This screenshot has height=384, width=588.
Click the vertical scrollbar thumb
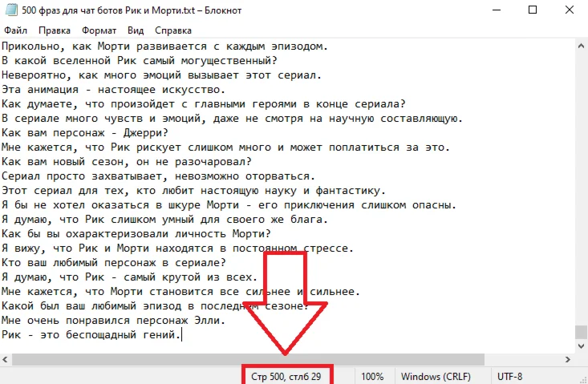tap(581, 332)
